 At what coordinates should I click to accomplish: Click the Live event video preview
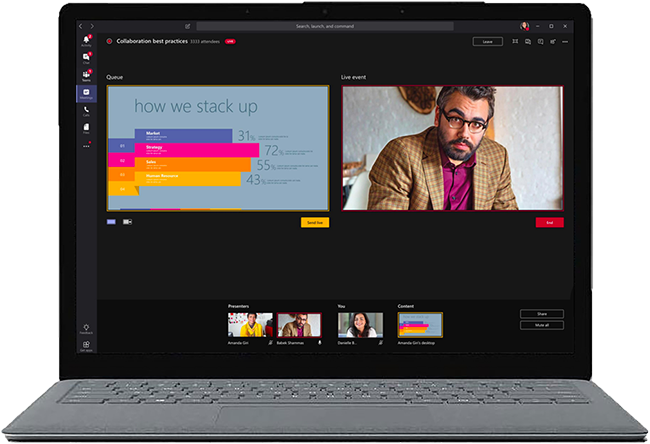pyautogui.click(x=453, y=148)
